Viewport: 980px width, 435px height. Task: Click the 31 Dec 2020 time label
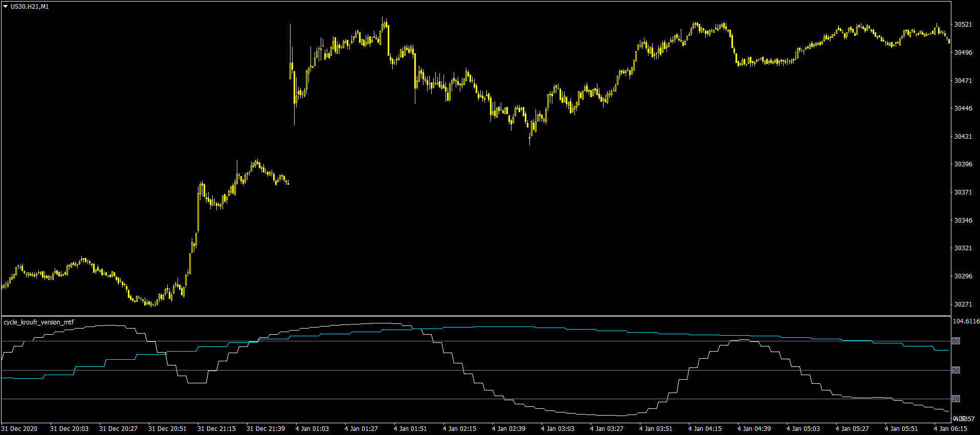pyautogui.click(x=19, y=429)
